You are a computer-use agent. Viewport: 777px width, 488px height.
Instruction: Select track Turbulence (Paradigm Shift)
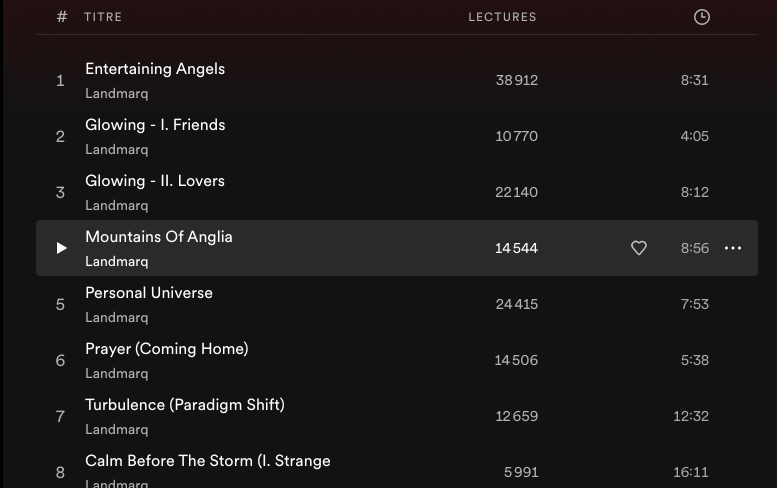(x=185, y=405)
